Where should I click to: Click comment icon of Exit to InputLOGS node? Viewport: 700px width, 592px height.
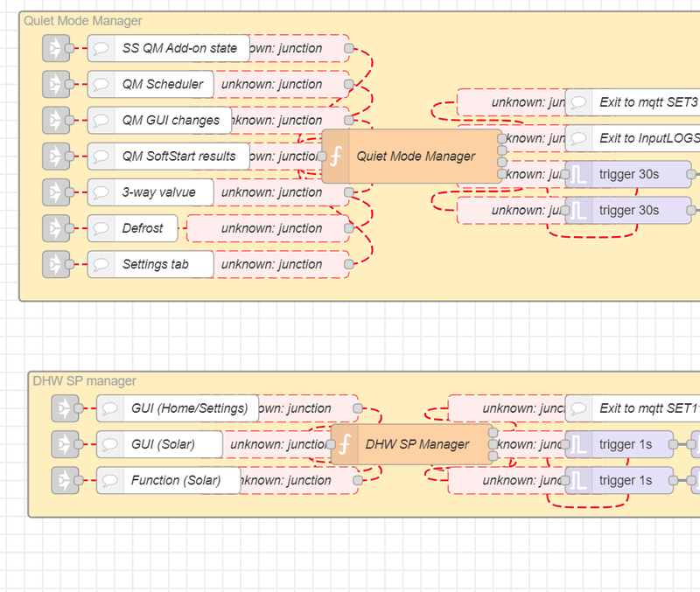(x=579, y=138)
